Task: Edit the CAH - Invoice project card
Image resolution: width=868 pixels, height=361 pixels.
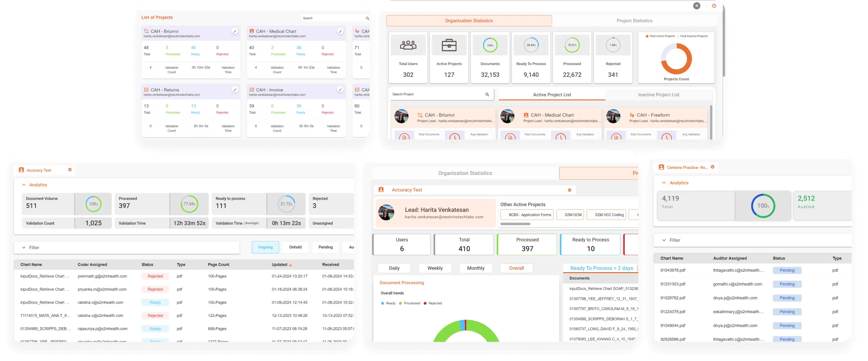Action: point(340,90)
